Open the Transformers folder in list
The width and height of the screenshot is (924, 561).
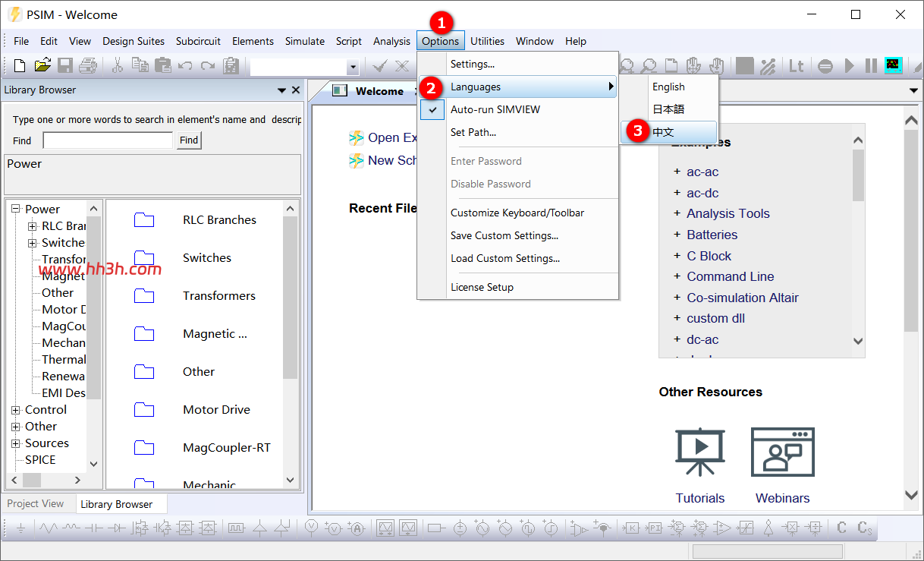click(x=219, y=295)
